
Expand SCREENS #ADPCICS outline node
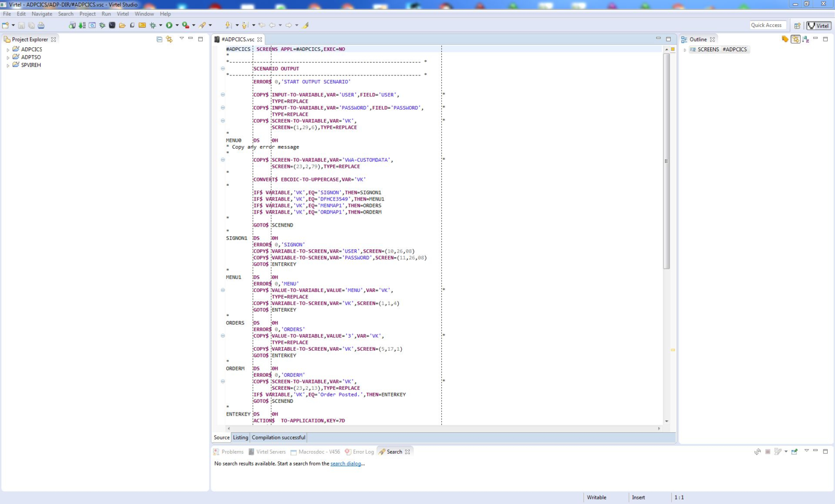pyautogui.click(x=685, y=50)
